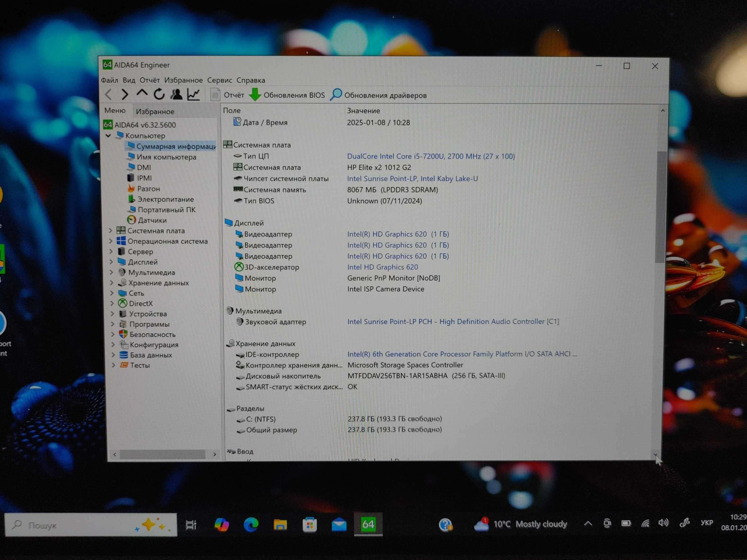This screenshot has height=560, width=747.
Task: Switch to the Избранное tab in the sidebar
Action: tap(155, 111)
